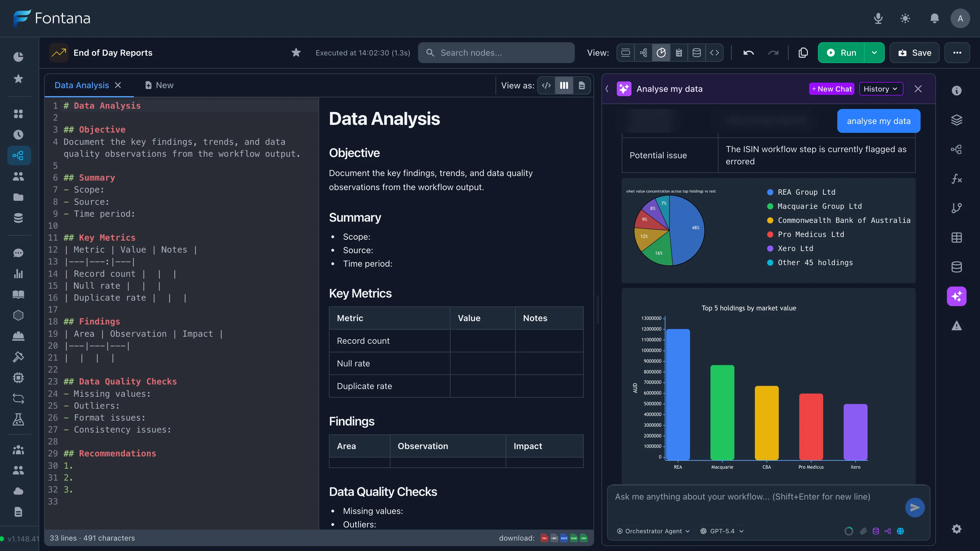Attach a file with the paperclip icon
980x551 pixels.
[864, 531]
